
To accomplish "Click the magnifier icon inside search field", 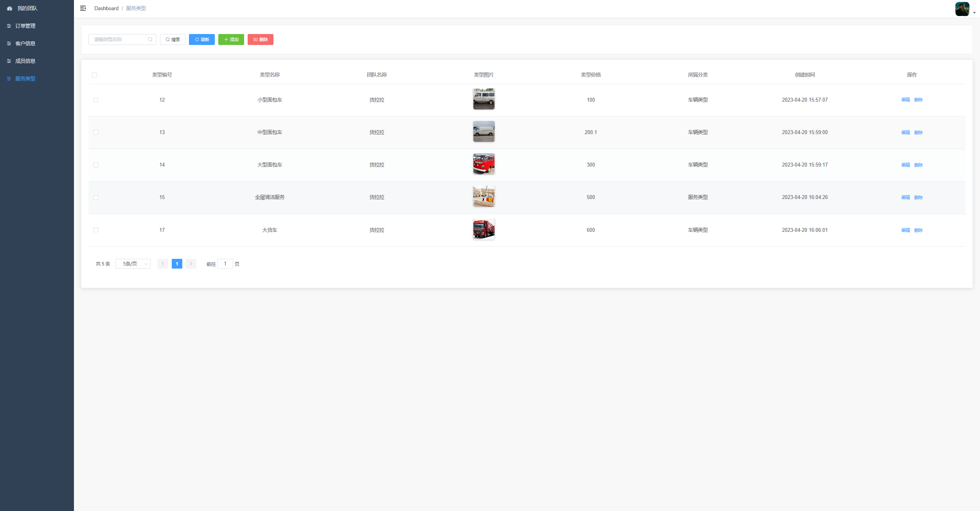I will tap(150, 39).
